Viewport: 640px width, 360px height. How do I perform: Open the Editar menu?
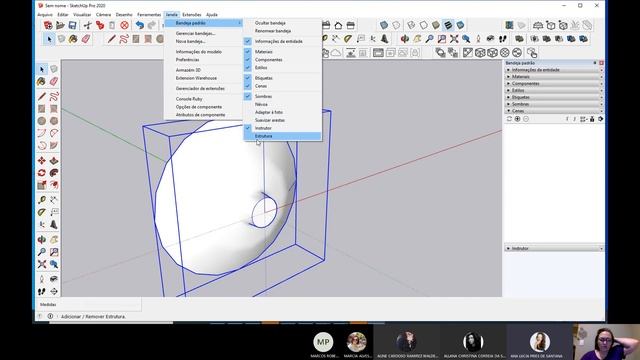coord(63,15)
